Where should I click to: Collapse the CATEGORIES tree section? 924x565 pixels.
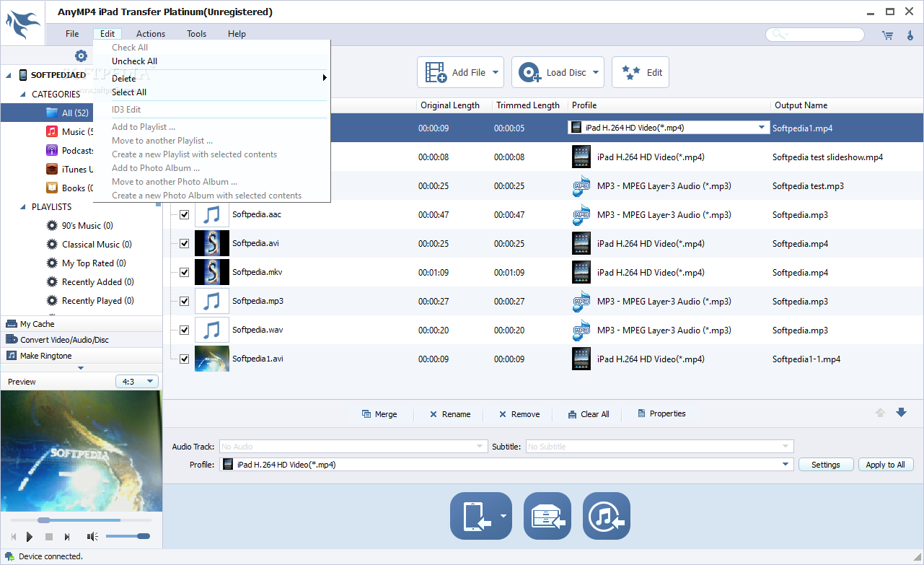(22, 94)
